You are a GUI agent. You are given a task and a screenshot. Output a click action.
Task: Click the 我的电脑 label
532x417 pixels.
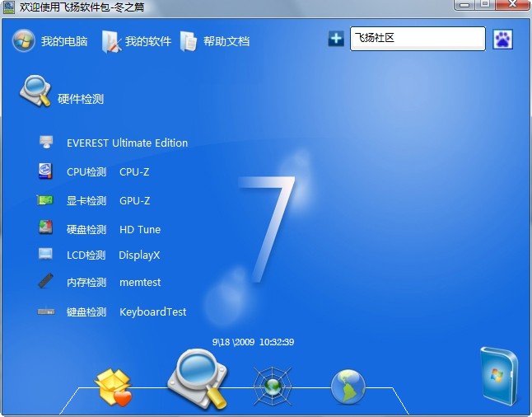(64, 41)
